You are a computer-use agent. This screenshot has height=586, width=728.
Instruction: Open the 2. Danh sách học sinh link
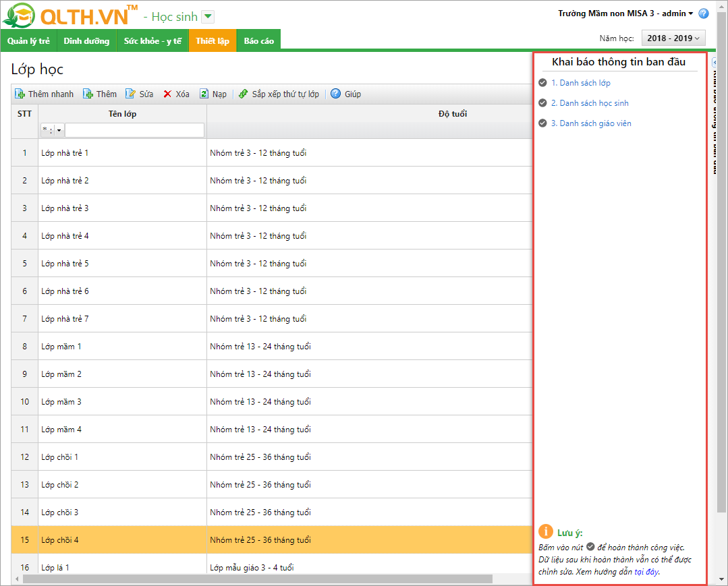(590, 103)
